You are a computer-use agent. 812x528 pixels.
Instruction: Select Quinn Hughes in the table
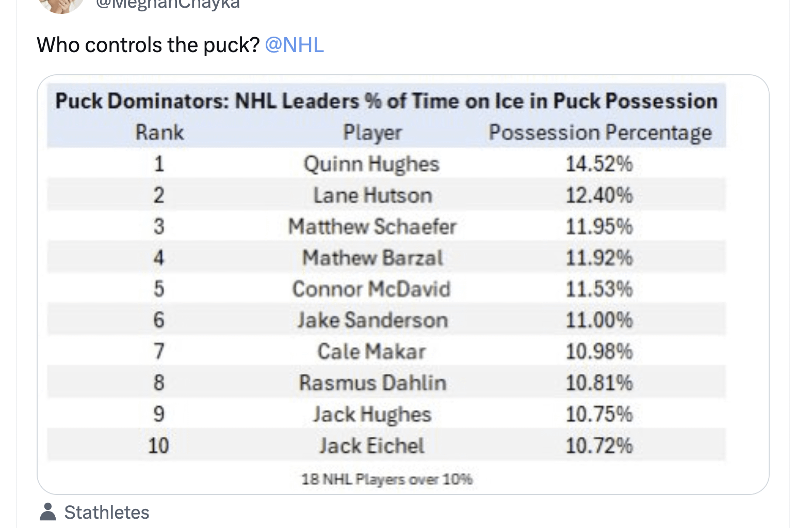372,164
